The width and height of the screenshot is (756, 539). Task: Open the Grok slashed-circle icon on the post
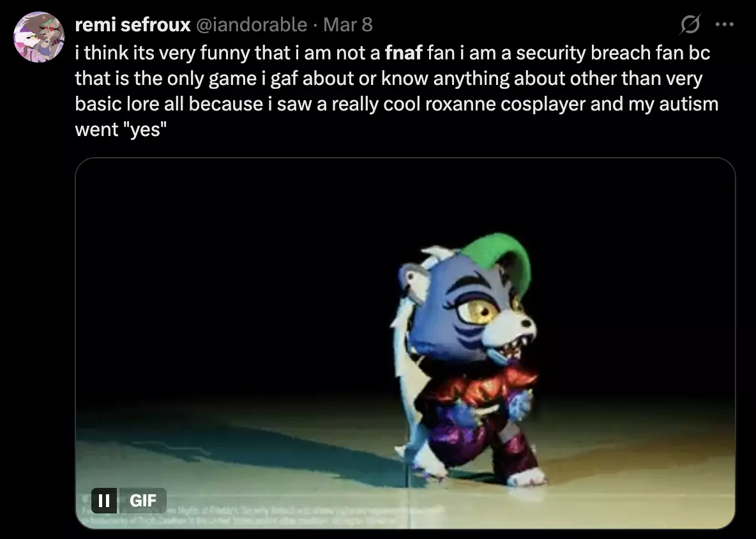point(690,24)
